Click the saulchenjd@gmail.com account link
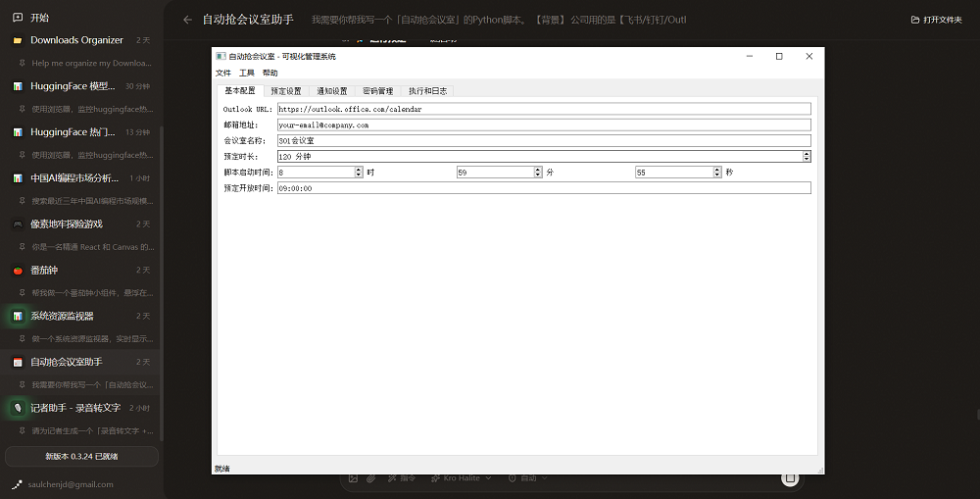The height and width of the screenshot is (499, 980). [71, 484]
